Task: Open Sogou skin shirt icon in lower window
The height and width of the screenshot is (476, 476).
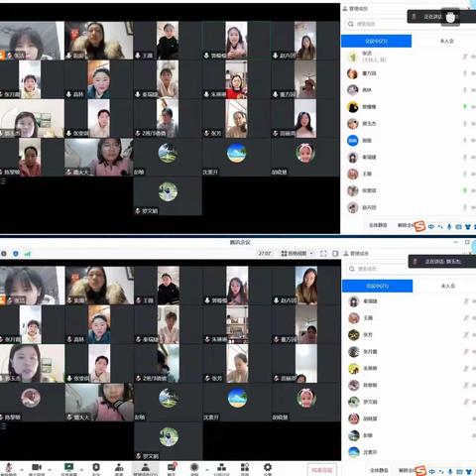Action: (x=468, y=472)
